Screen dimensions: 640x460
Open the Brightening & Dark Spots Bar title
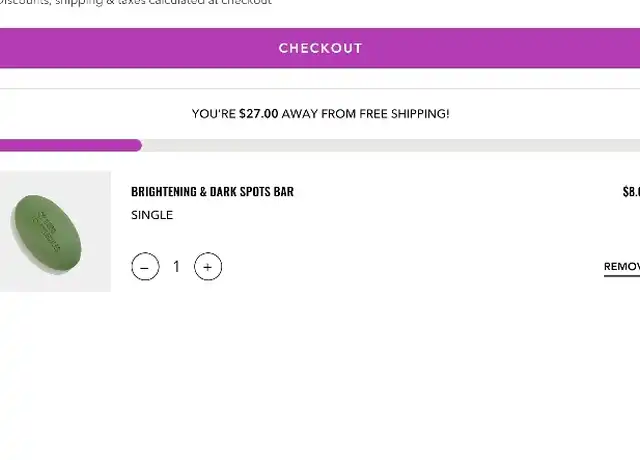212,191
